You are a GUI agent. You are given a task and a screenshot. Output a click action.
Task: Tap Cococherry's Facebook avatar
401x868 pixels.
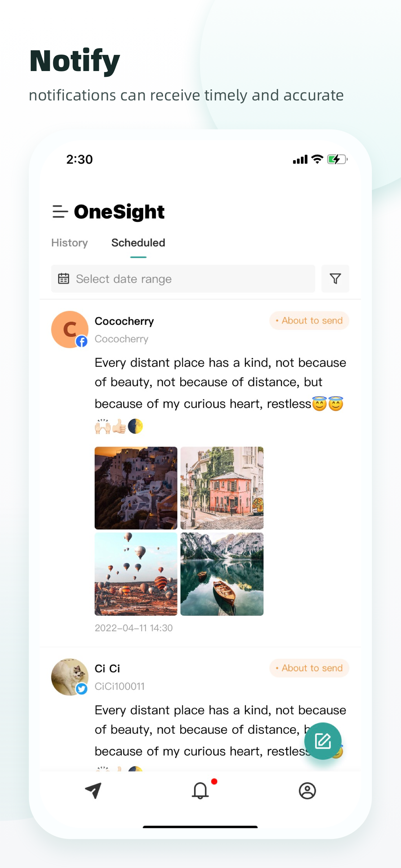[x=70, y=329]
